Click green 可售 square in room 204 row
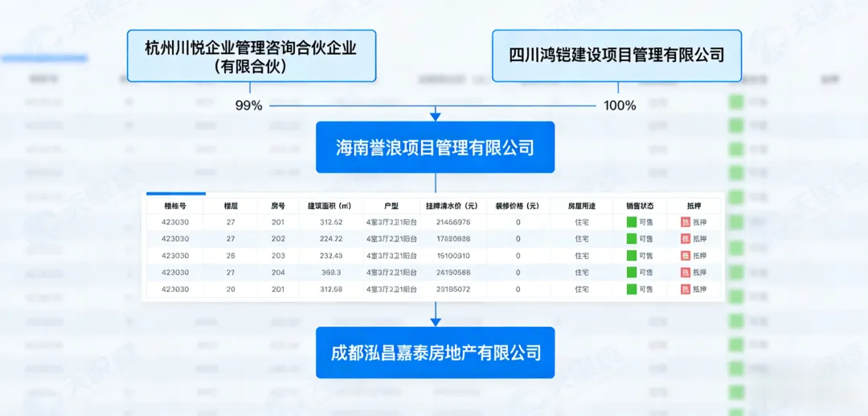The height and width of the screenshot is (416, 868). click(632, 273)
